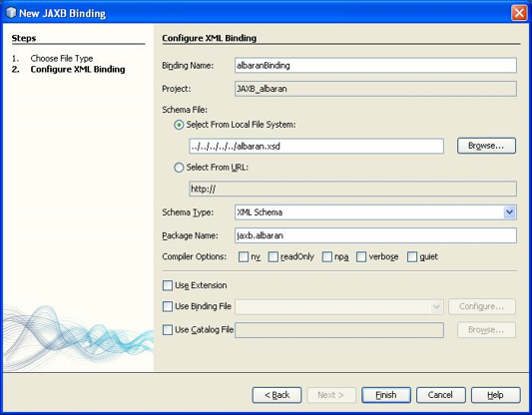
Task: Click the Schema Type label
Action: click(188, 212)
